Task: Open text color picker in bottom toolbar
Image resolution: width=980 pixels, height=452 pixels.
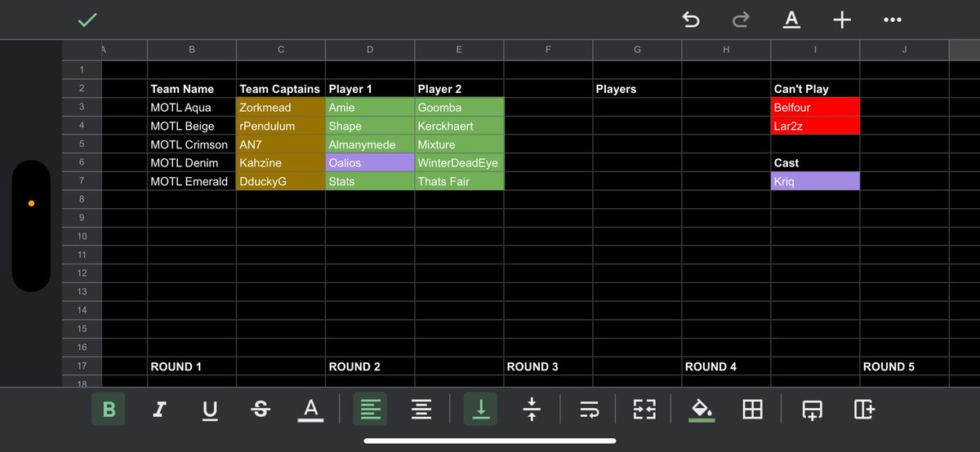Action: [x=310, y=410]
